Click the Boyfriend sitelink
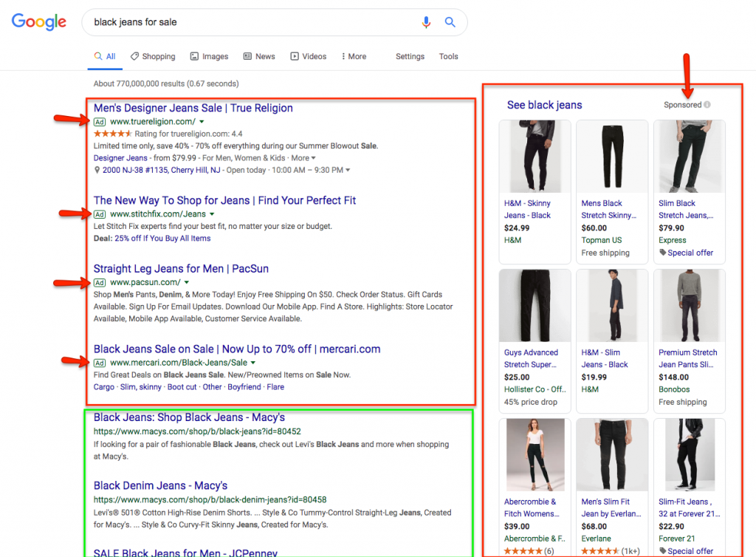The width and height of the screenshot is (756, 557). [244, 387]
